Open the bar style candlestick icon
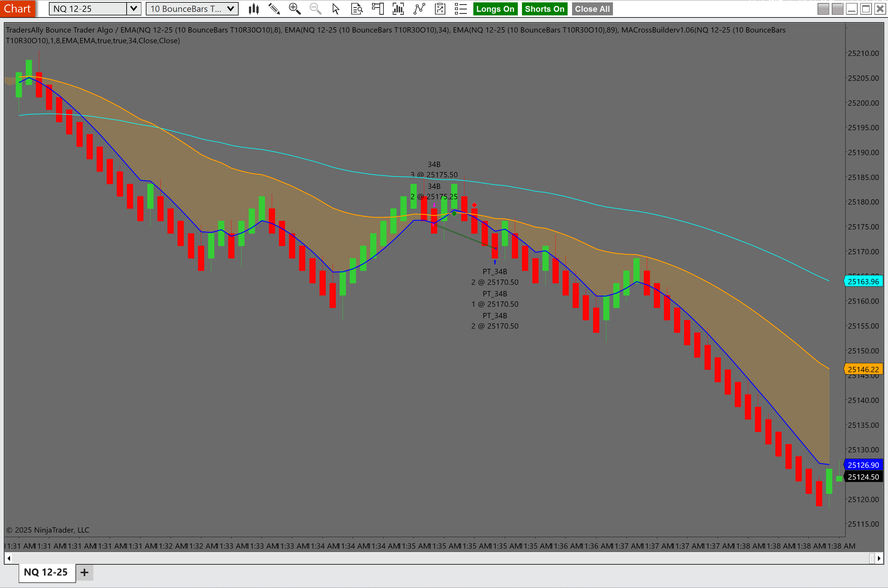 pyautogui.click(x=254, y=9)
